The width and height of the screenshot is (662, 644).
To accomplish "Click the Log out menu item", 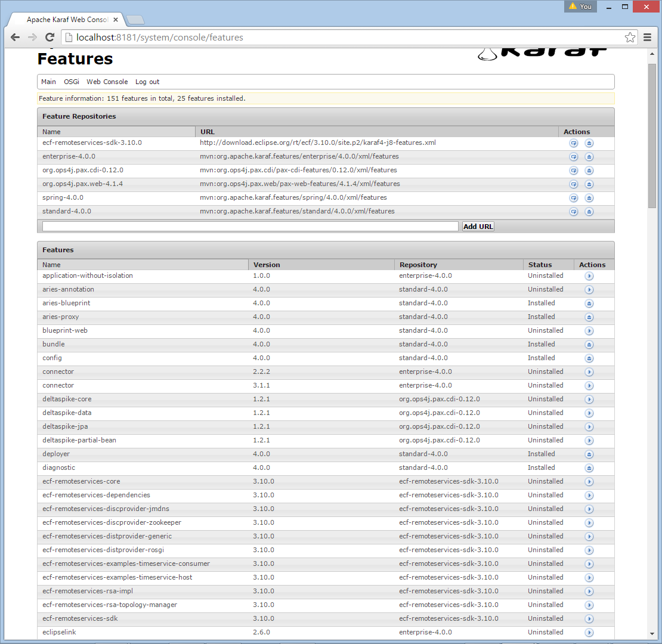I will point(147,82).
